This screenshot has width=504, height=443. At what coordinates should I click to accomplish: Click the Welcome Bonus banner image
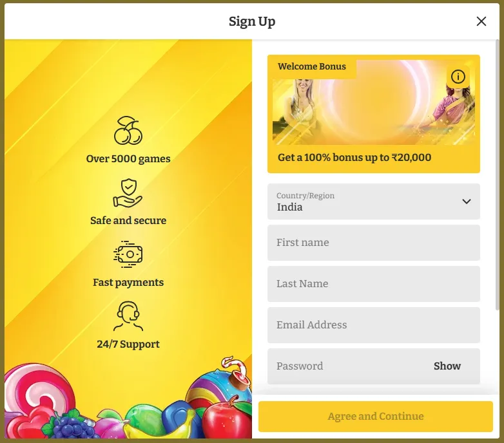tap(374, 103)
